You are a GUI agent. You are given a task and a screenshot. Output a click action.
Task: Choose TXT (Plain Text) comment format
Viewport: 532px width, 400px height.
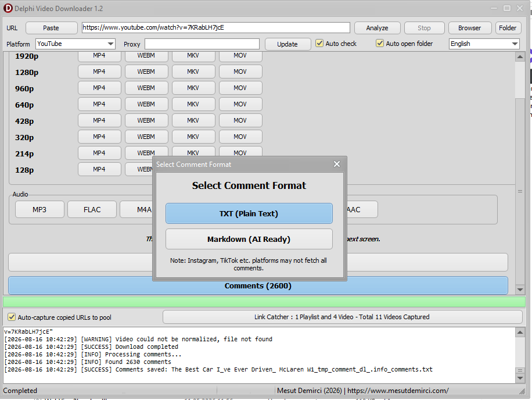[249, 213]
